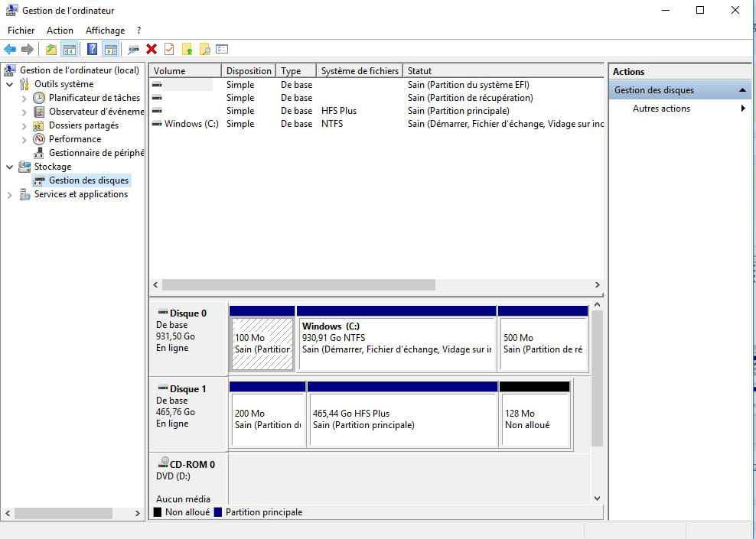756x539 pixels.
Task: Click the connect disk settings toolbar icon
Action: point(134,50)
